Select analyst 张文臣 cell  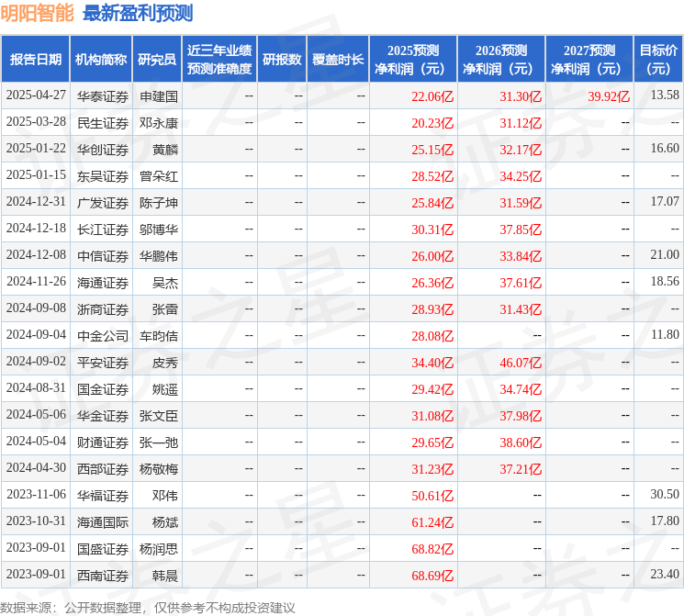pyautogui.click(x=158, y=416)
